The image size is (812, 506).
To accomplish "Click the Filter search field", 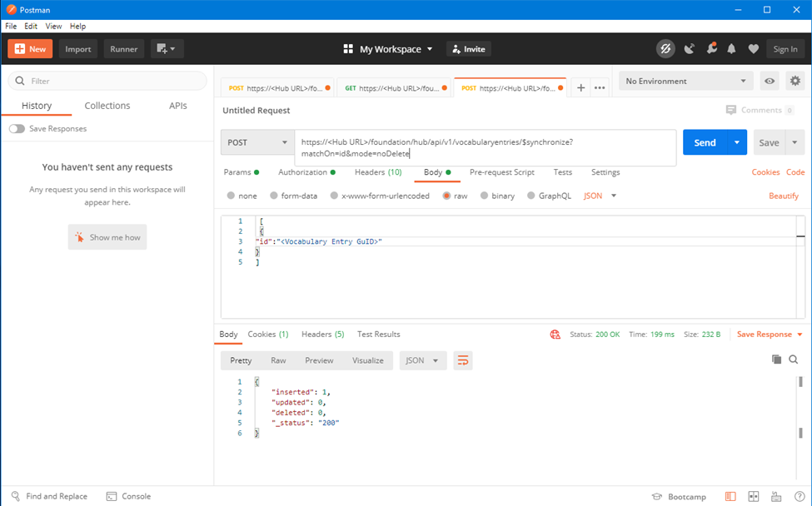I will (x=108, y=81).
